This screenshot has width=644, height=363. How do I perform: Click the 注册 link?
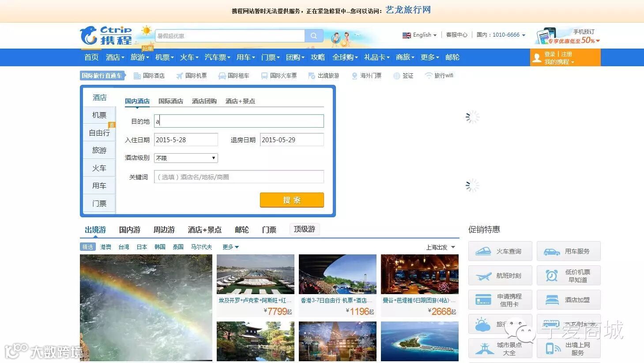[x=567, y=54]
